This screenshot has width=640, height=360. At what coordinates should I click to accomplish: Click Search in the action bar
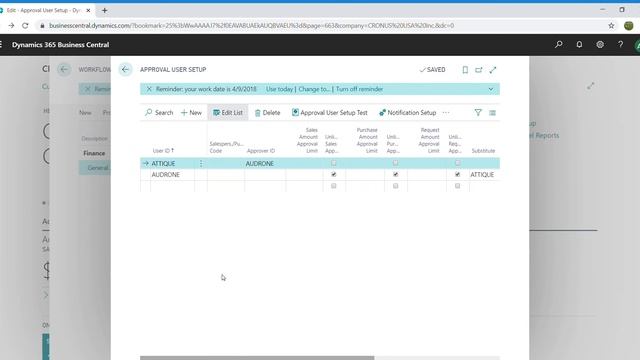(159, 113)
